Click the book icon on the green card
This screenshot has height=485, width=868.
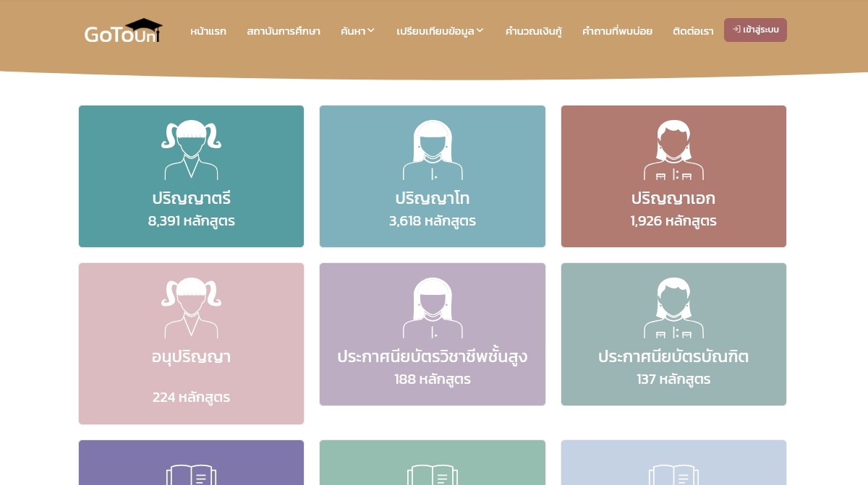click(433, 475)
